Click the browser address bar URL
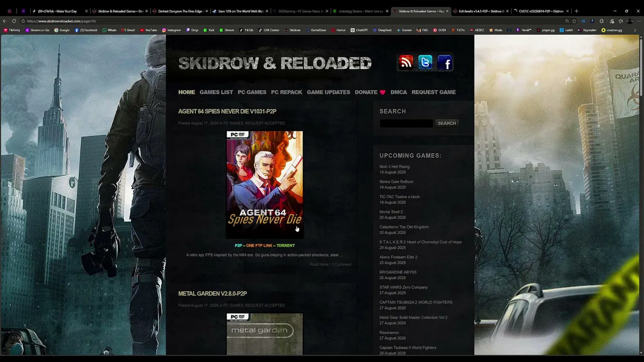The width and height of the screenshot is (644, 362). point(61,21)
